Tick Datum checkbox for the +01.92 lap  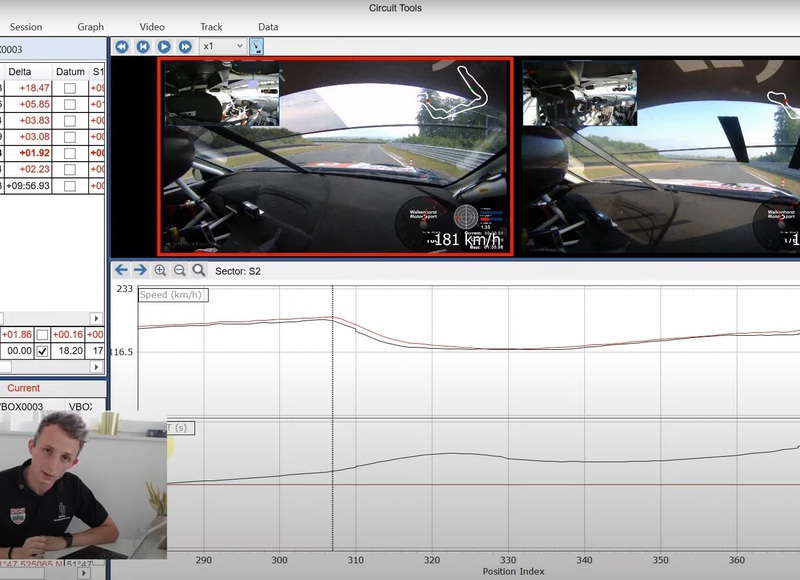coord(70,153)
